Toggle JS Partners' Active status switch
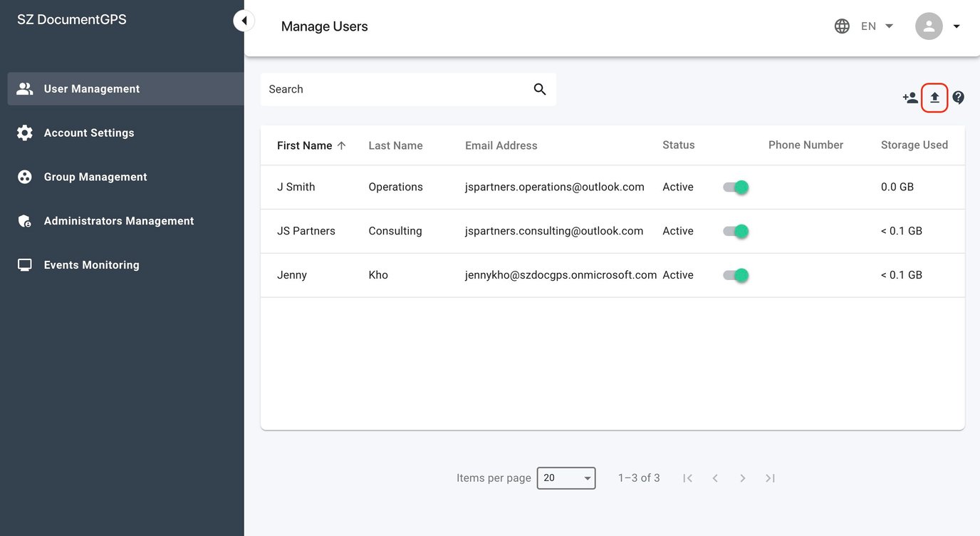980x536 pixels. coord(736,231)
